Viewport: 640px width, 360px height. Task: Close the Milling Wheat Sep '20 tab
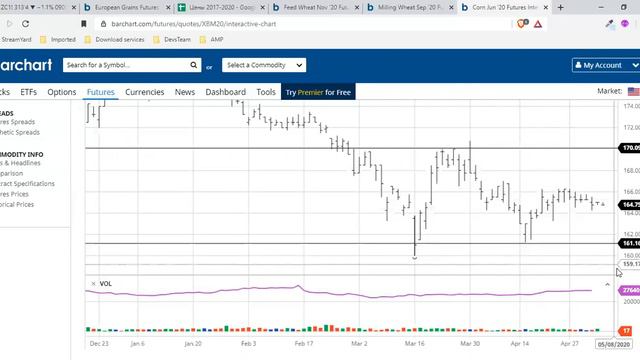(451, 7)
